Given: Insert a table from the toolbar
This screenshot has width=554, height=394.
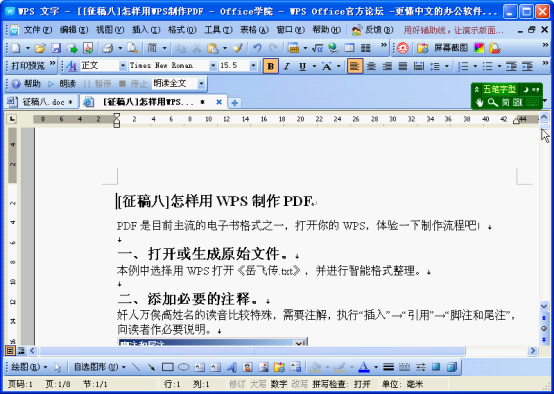Looking at the screenshot, I should pyautogui.click(x=349, y=48).
